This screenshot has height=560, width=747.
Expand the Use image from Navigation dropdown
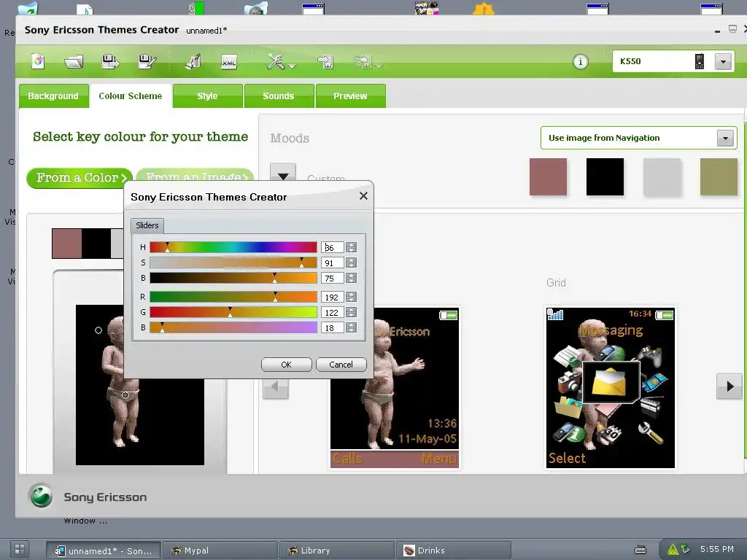[725, 138]
